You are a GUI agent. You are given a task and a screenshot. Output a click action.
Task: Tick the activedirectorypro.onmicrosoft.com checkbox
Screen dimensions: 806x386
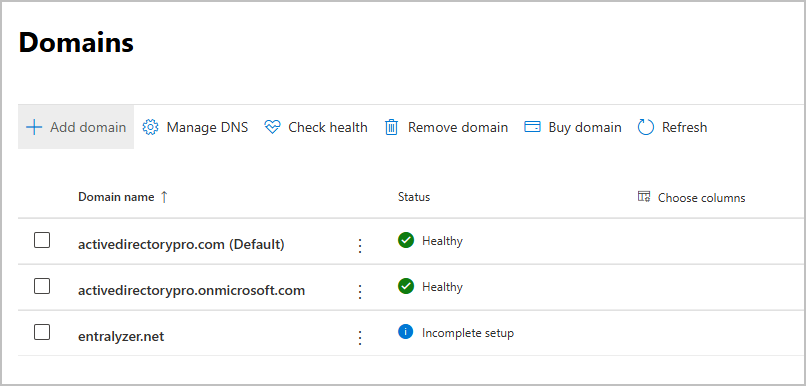pos(42,286)
